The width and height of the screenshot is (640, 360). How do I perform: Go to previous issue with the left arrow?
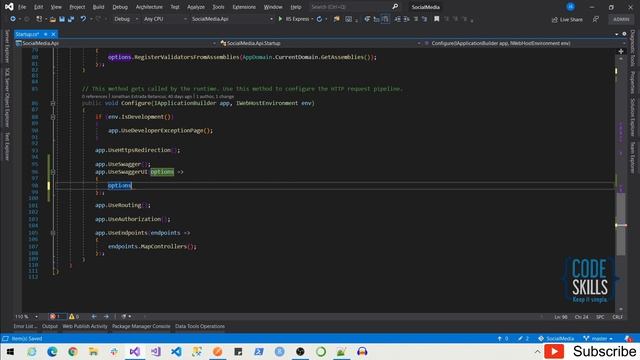(94, 316)
